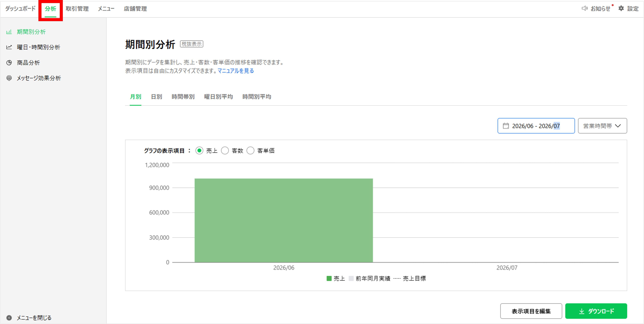Click the 表示項目を編集 button
The height and width of the screenshot is (324, 644).
[531, 311]
